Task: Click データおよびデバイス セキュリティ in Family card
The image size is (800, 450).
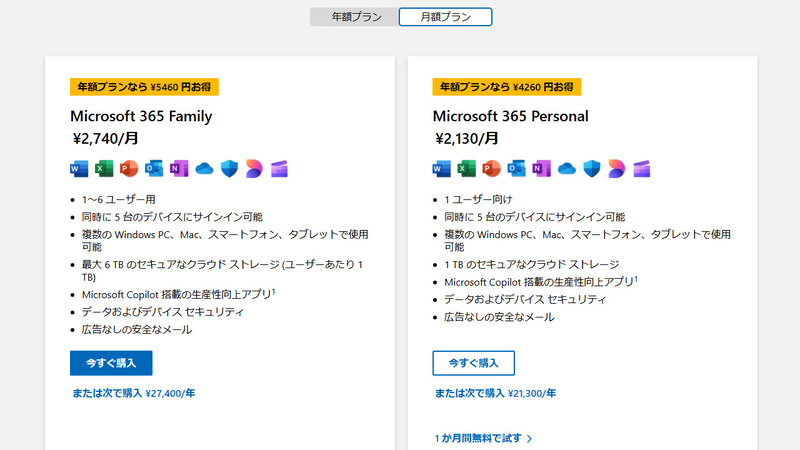Action: [163, 312]
